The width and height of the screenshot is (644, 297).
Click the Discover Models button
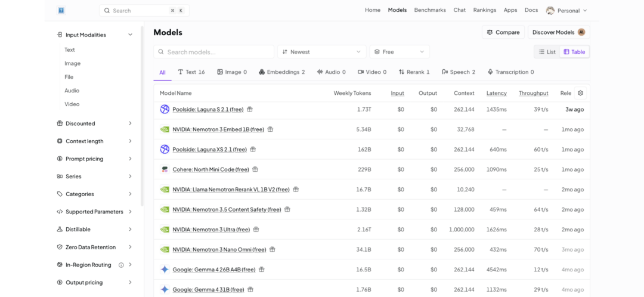tap(559, 32)
